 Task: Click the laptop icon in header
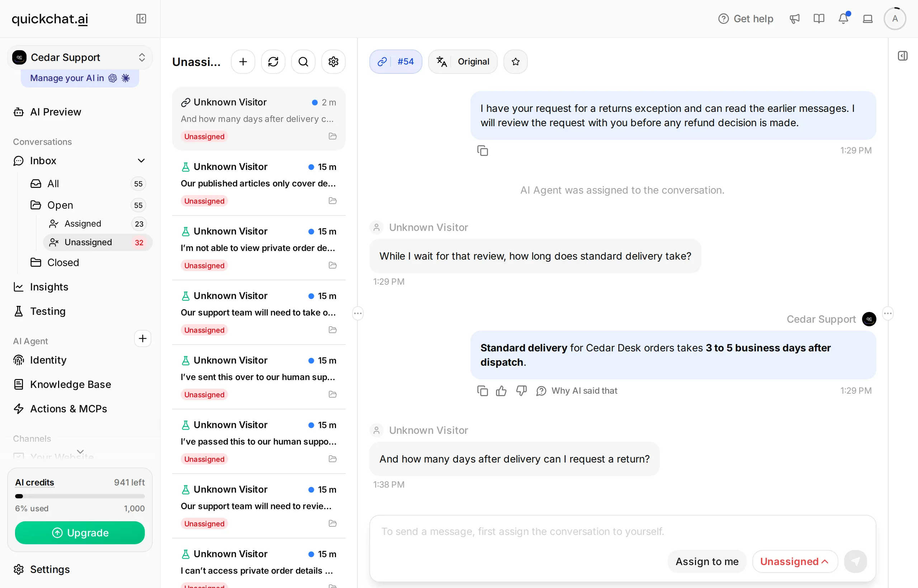coord(868,19)
